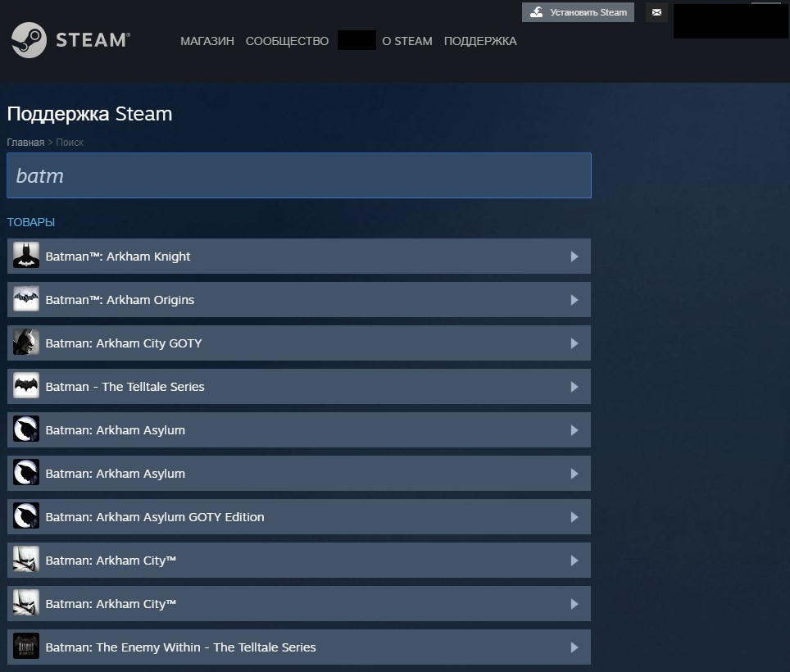
Task: Select Batman: Arkham City GOTY title
Action: coord(124,343)
